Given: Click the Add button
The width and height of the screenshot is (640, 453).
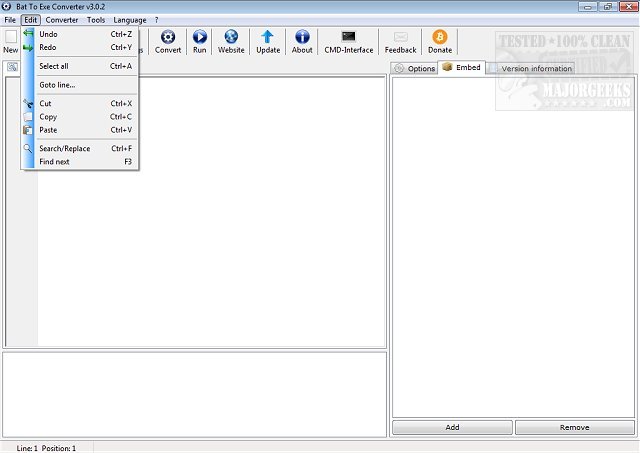Looking at the screenshot, I should [x=452, y=427].
